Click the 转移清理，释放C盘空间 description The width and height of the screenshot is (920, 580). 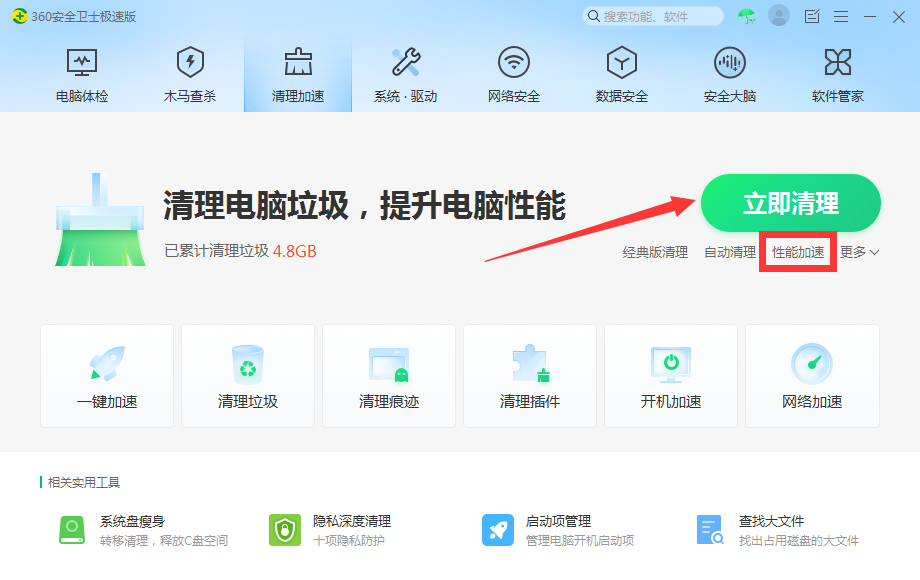click(x=164, y=540)
